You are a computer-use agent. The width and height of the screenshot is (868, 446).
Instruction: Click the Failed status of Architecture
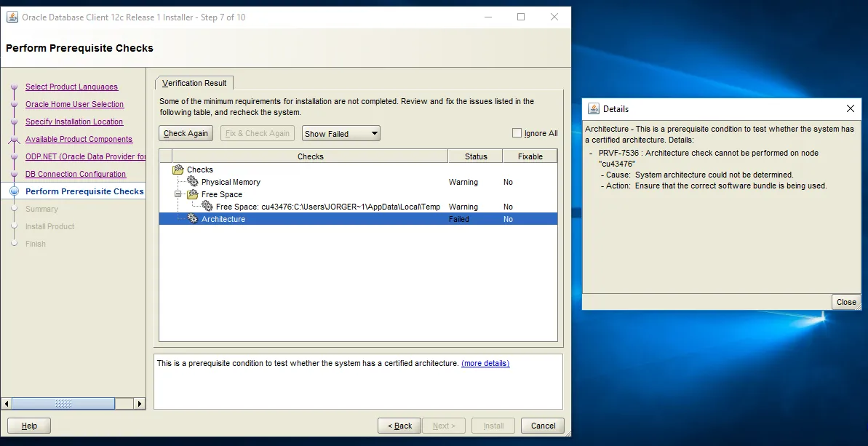[459, 219]
